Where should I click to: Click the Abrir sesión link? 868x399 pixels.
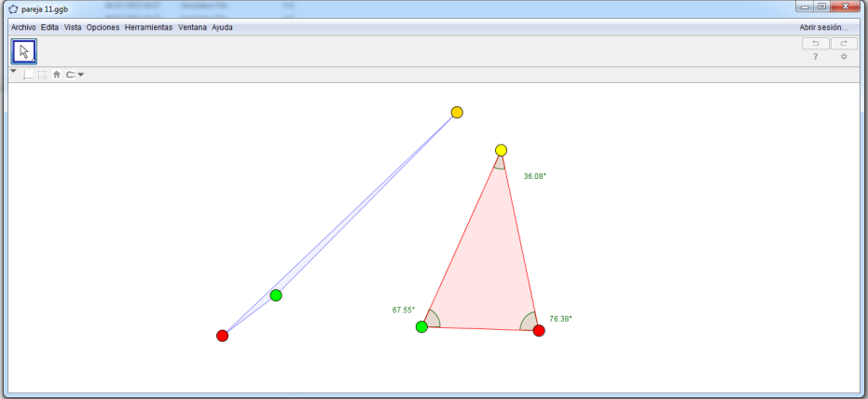coord(823,27)
